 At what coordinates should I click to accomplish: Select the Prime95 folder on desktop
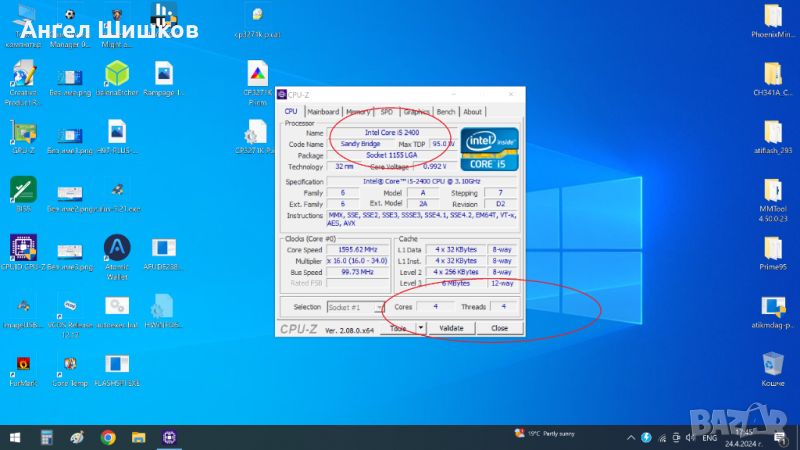(772, 248)
